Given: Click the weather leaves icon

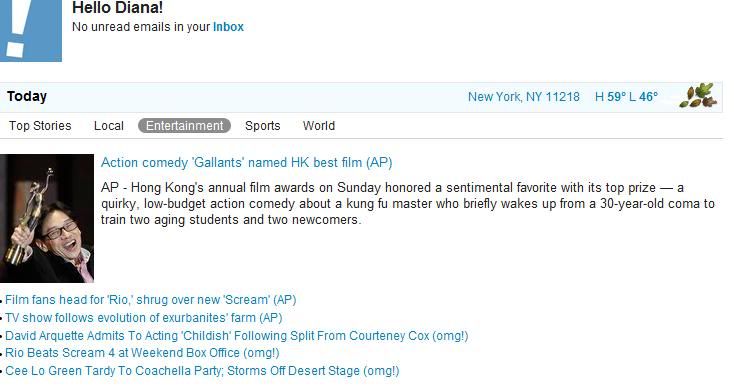Looking at the screenshot, I should click(697, 95).
